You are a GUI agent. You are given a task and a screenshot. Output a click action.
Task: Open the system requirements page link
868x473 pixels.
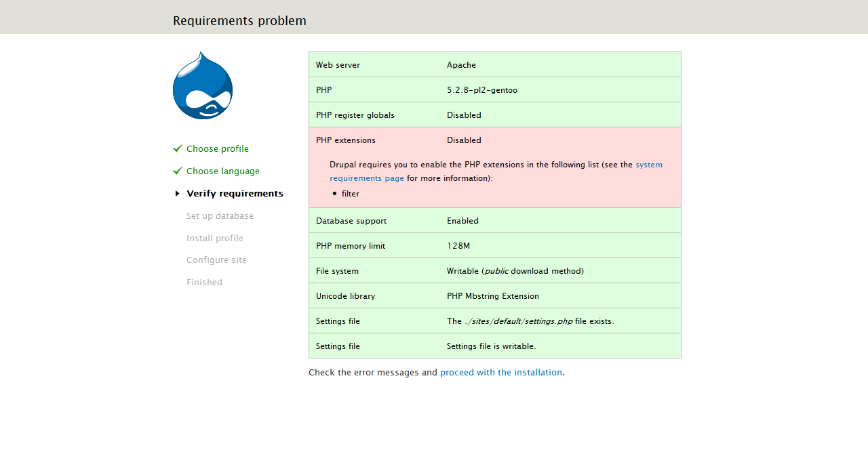pyautogui.click(x=496, y=171)
